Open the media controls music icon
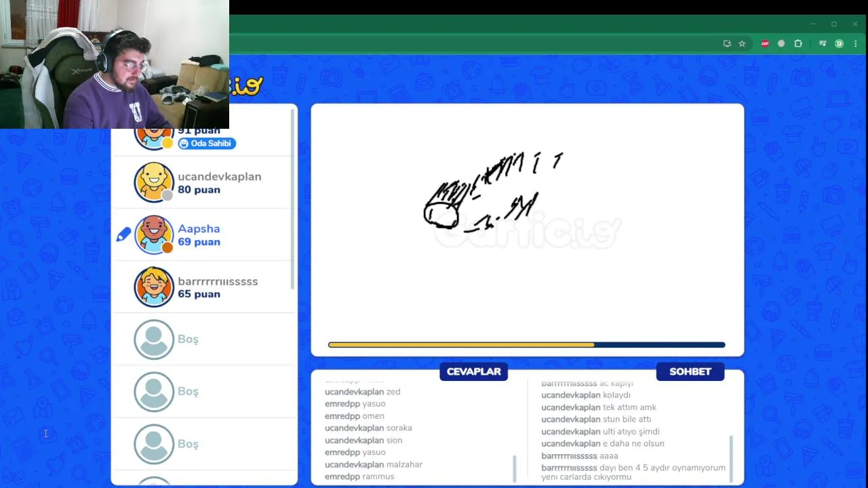The image size is (868, 488). tap(823, 43)
